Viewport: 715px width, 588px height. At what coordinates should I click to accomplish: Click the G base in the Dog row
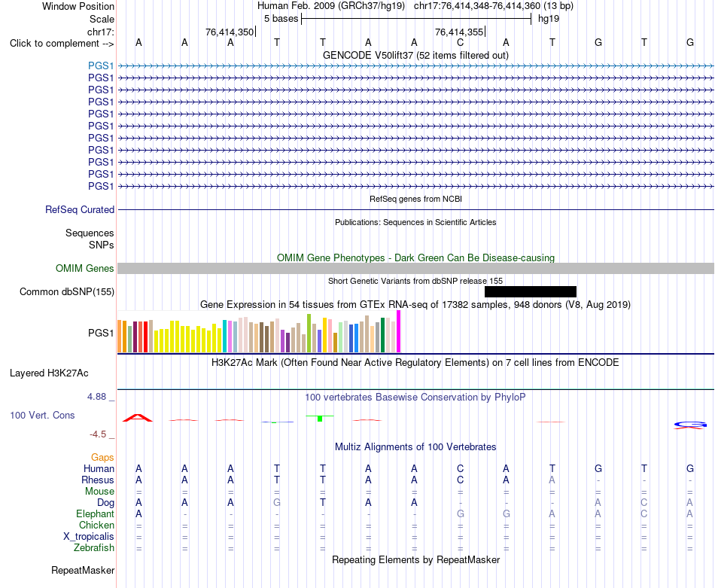point(277,502)
